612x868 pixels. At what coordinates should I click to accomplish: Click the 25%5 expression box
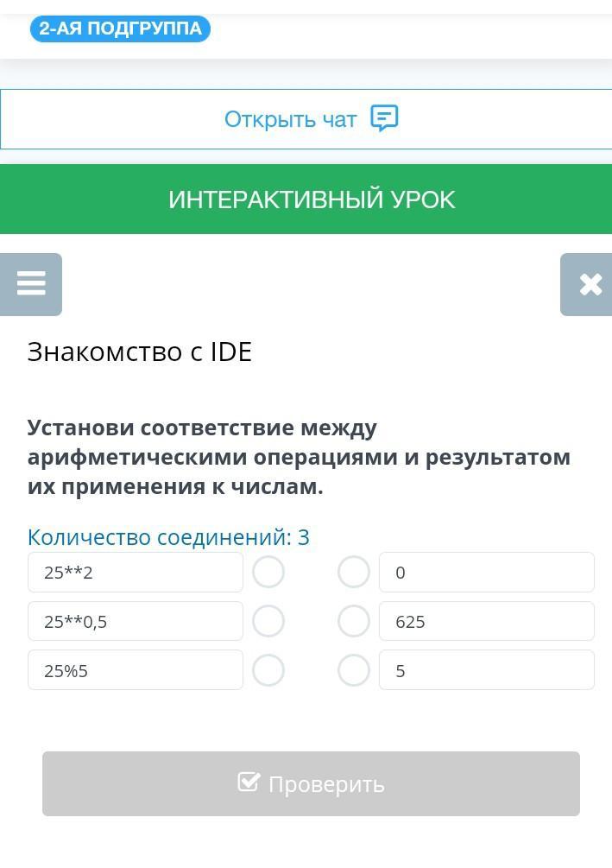tap(136, 670)
